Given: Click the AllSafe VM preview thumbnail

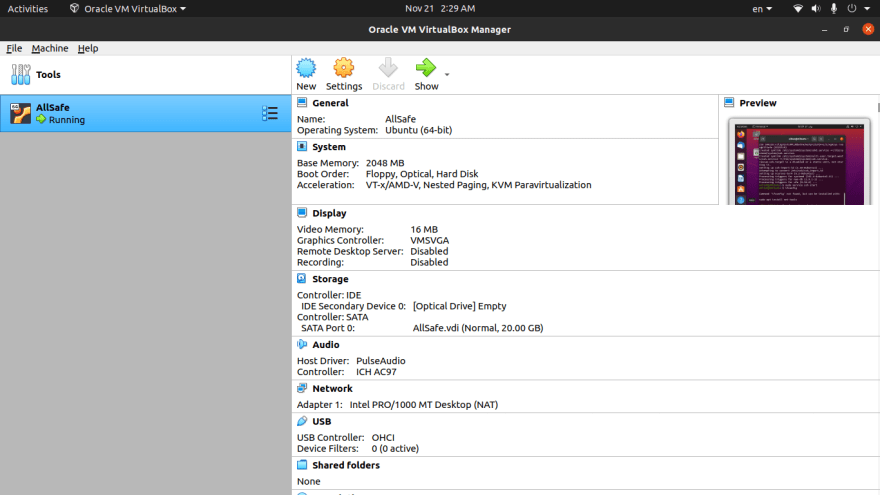Looking at the screenshot, I should pyautogui.click(x=799, y=162).
